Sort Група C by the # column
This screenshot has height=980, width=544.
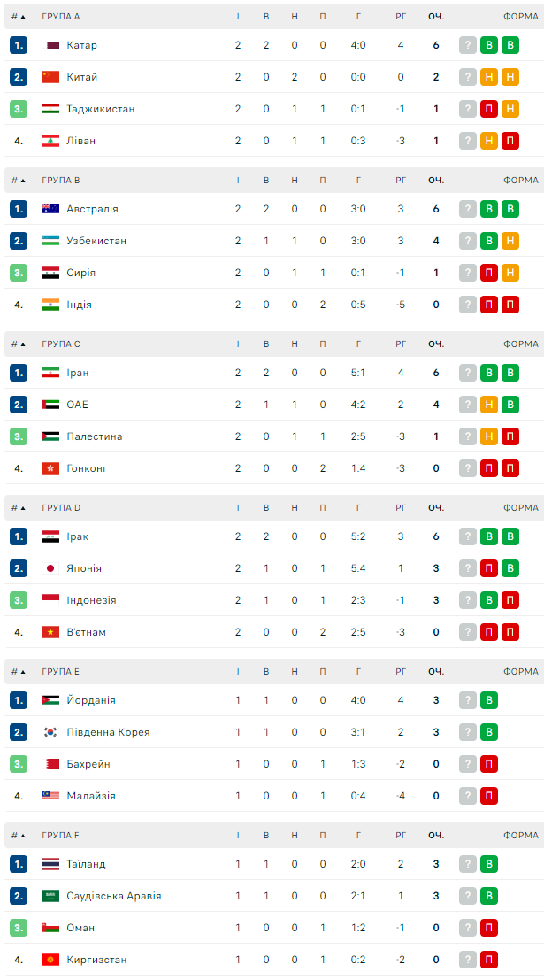pyautogui.click(x=18, y=344)
